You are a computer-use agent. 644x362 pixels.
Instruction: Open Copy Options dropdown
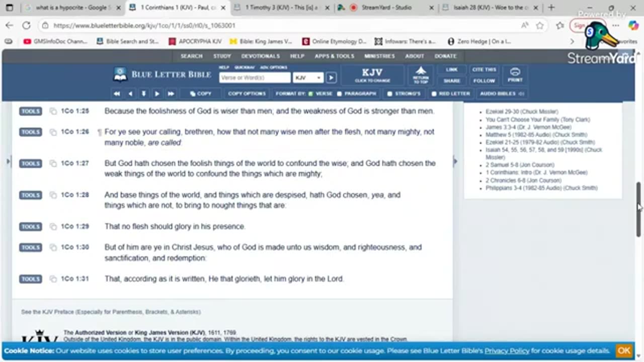247,94
